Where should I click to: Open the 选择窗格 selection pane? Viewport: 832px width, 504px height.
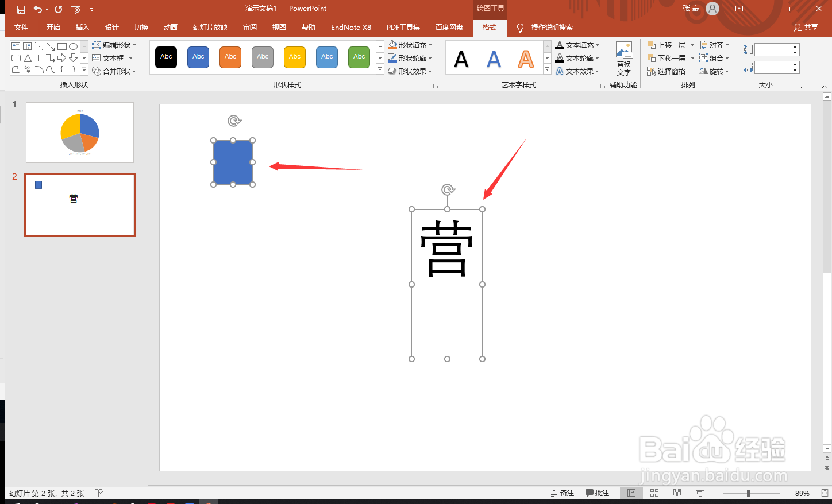(x=667, y=71)
